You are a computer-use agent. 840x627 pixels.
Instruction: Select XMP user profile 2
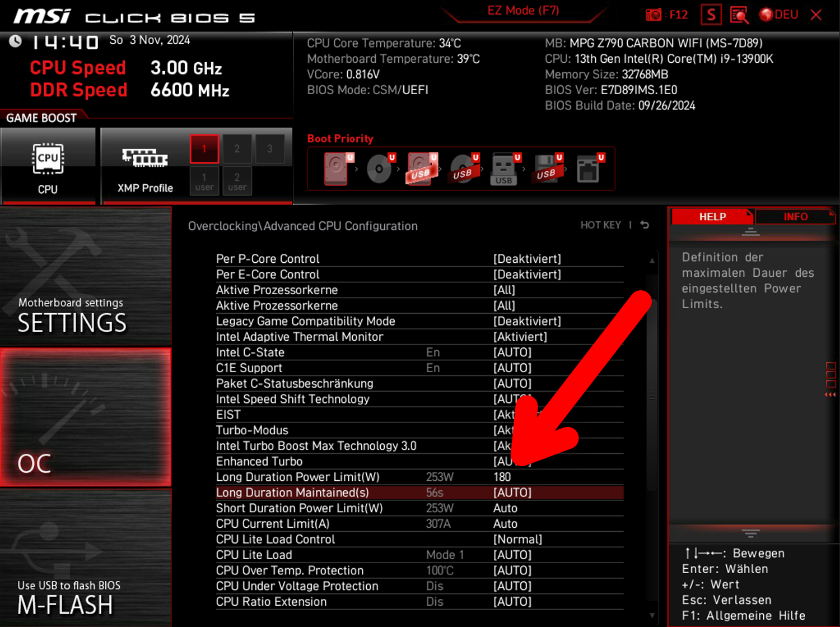point(237,181)
